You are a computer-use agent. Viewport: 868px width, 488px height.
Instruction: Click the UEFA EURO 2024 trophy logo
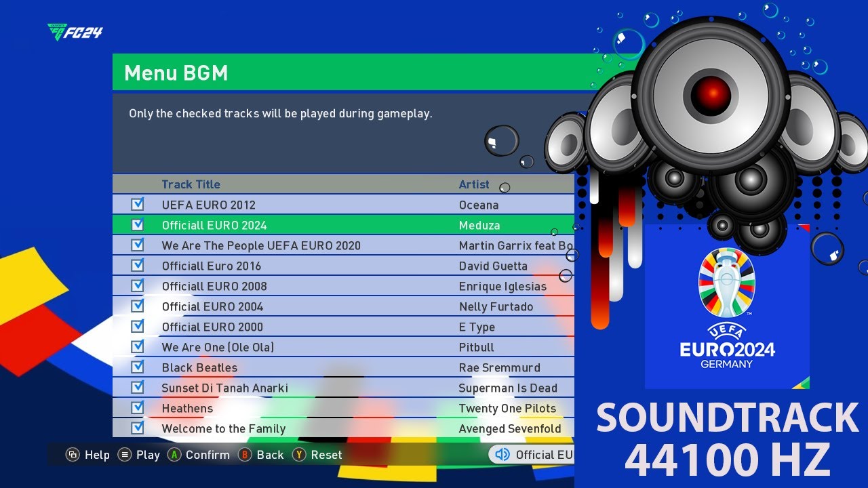(726, 283)
